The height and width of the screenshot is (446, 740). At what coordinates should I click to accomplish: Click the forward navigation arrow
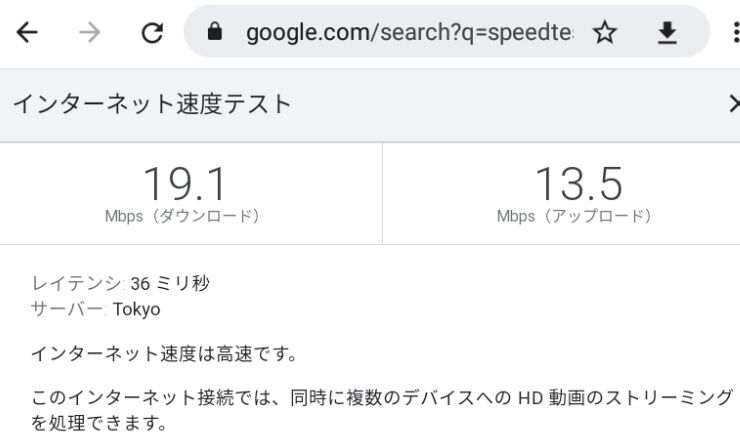[89, 33]
